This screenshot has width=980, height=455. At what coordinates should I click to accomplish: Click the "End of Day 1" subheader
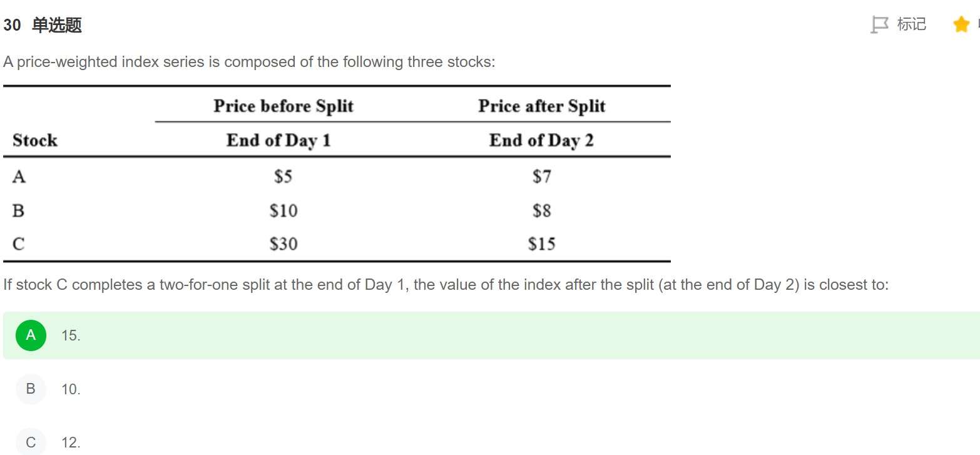click(278, 140)
